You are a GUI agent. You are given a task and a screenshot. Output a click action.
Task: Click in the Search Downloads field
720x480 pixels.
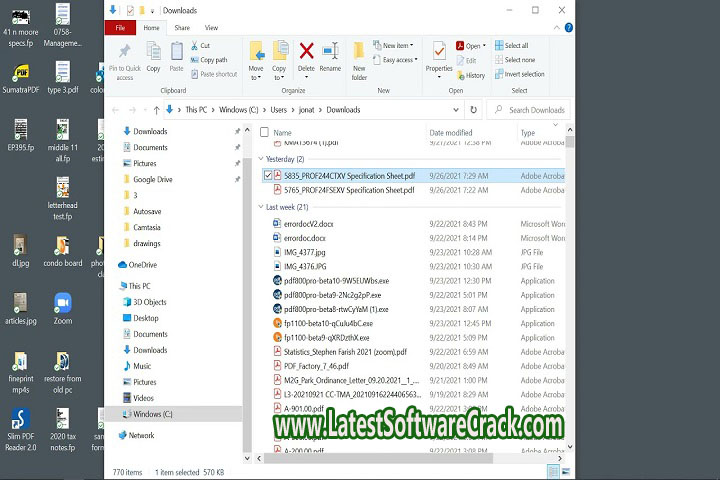pos(536,109)
